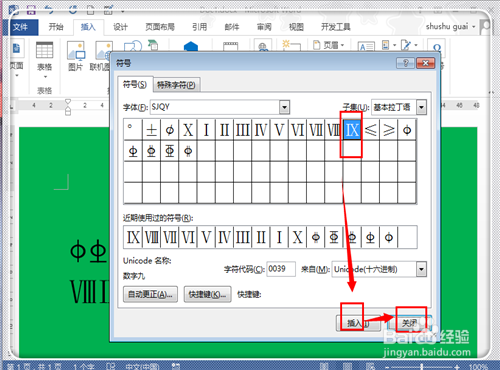Open the font (字体) dropdown arrow
The height and width of the screenshot is (370, 500).
click(284, 107)
